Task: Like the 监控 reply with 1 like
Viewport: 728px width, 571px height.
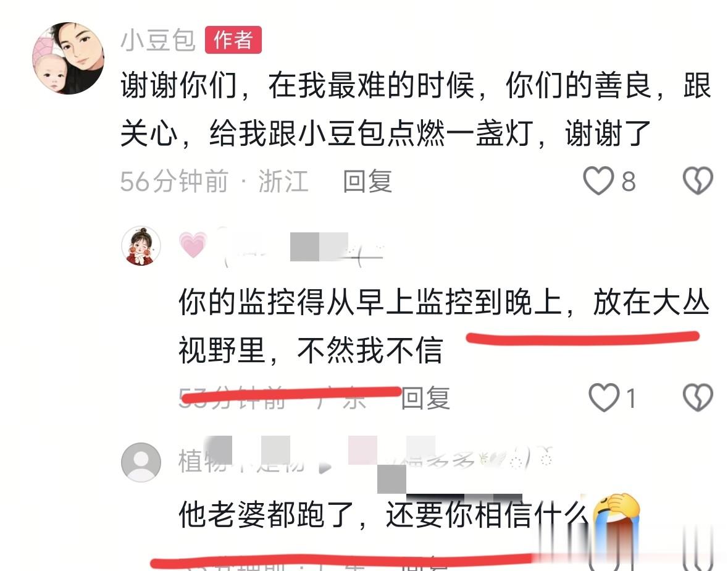Action: click(x=604, y=398)
